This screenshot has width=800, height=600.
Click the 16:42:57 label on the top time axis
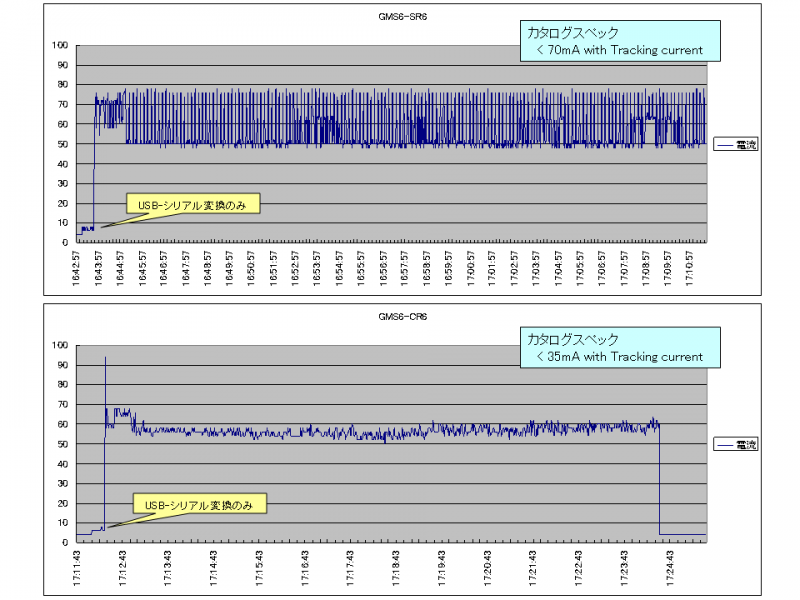78,269
